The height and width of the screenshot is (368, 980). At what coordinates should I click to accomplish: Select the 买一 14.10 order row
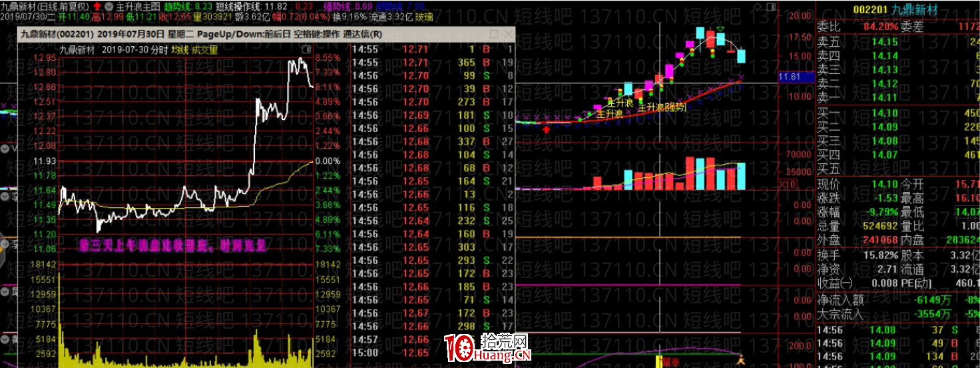[898, 113]
